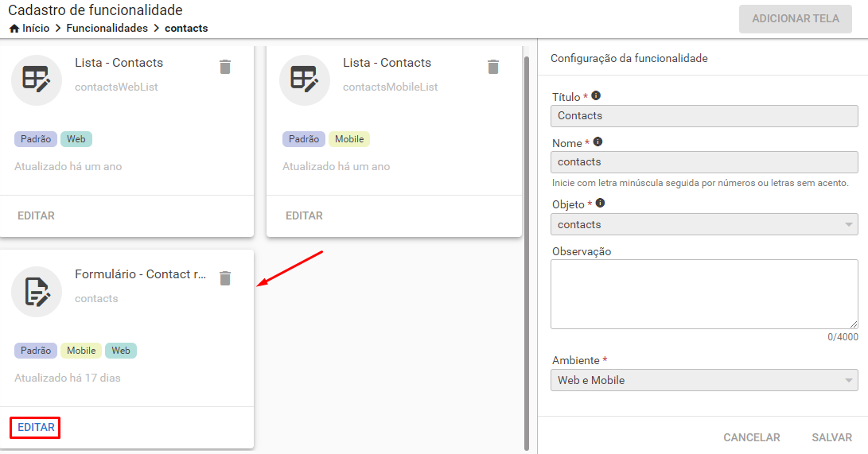Edit the contactsWebList card
The width and height of the screenshot is (868, 454).
click(x=36, y=215)
